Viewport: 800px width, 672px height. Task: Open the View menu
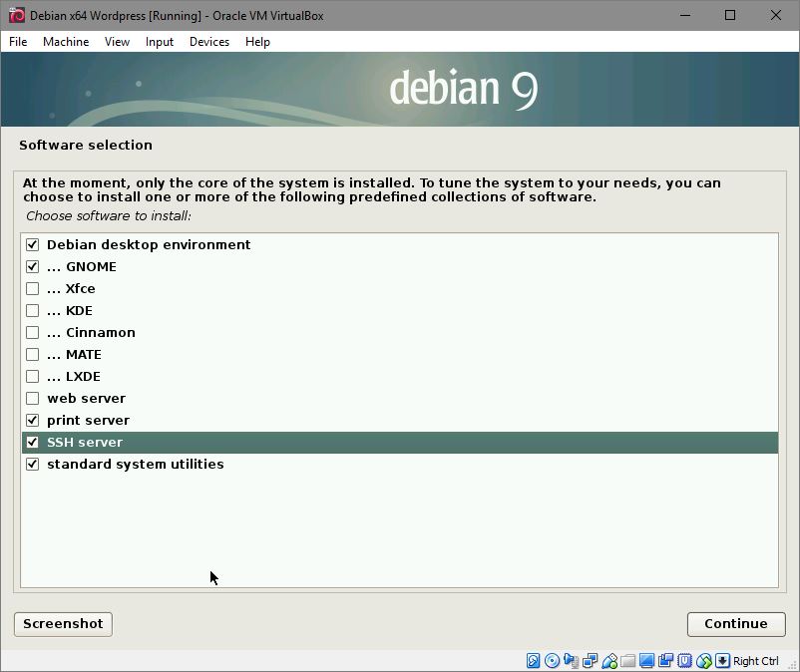pos(117,42)
